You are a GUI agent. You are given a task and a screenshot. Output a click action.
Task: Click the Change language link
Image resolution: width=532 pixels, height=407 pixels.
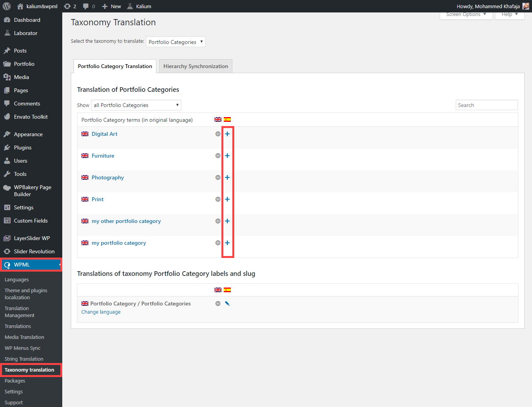coord(101,312)
